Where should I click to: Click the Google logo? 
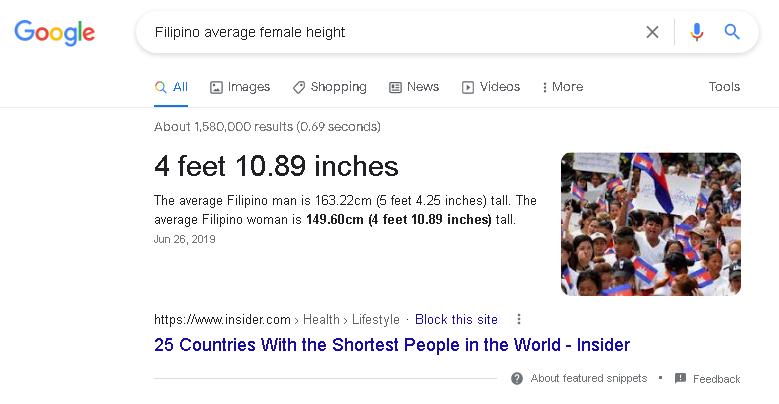(x=55, y=32)
